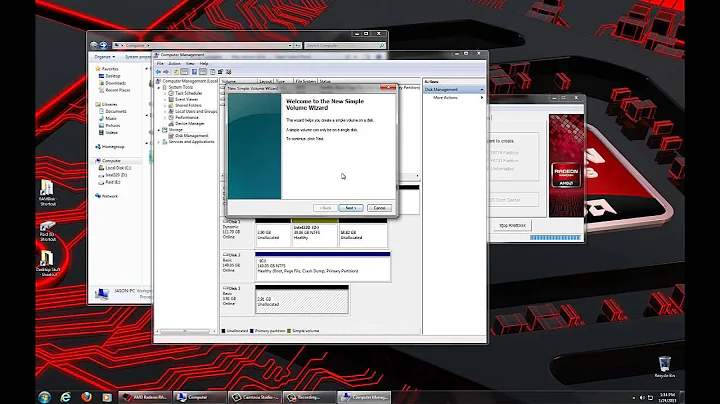Viewport: 720px width, 404px height.
Task: Click the Stop RAMDisk button in Radeon window
Action: point(512,225)
